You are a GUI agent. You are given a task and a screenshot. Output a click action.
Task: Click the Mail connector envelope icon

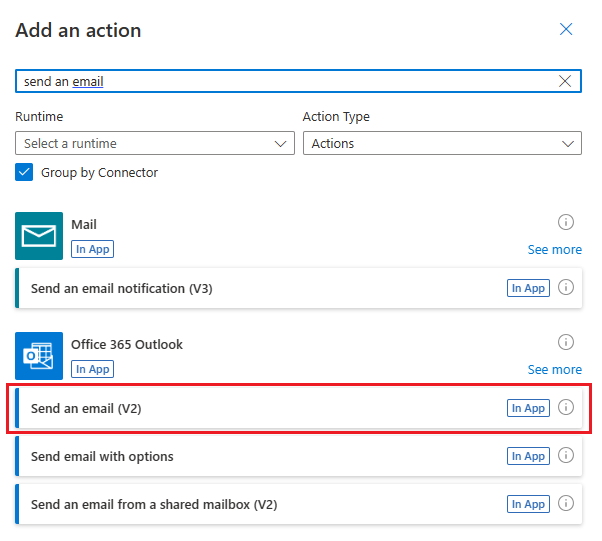(39, 236)
